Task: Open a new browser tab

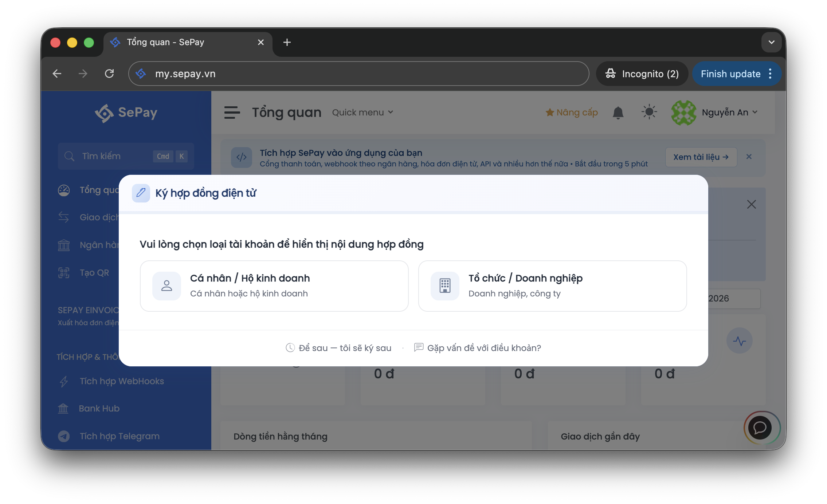Action: point(287,43)
